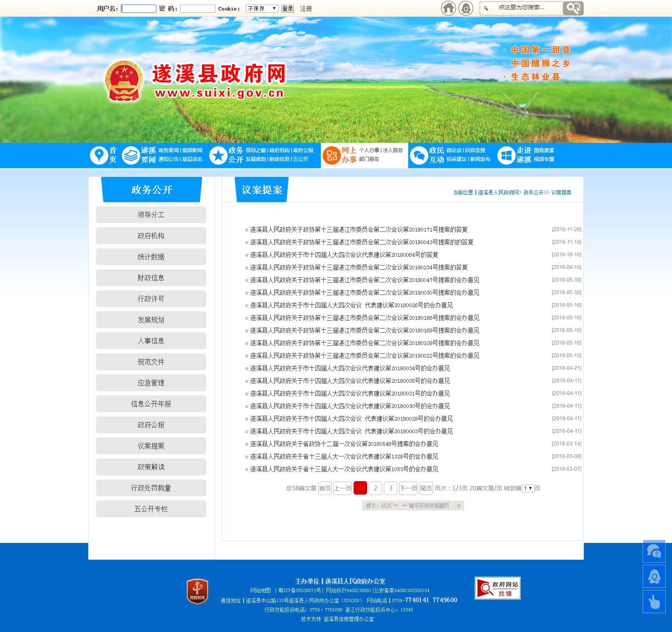The height and width of the screenshot is (632, 672).
Task: Click the home icon in top bar
Action: (448, 8)
